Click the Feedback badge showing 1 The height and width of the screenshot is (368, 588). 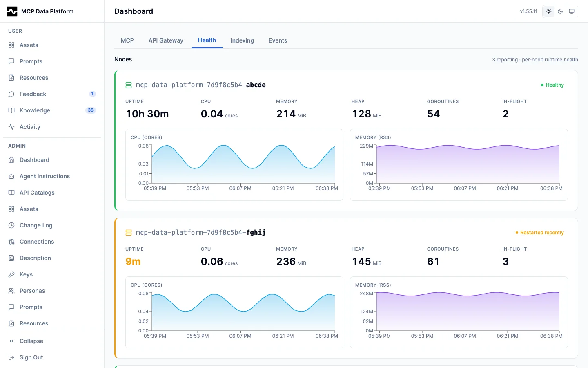[x=92, y=94]
